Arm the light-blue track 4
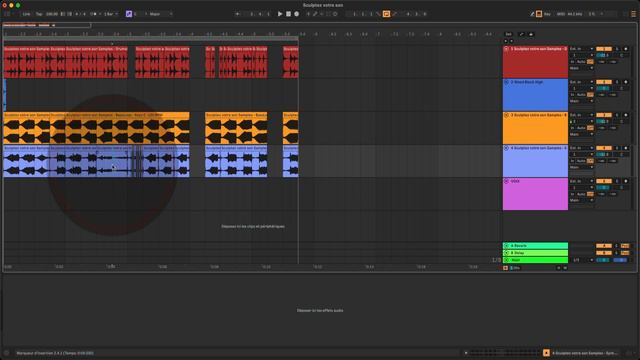640x360 pixels. coord(626,148)
